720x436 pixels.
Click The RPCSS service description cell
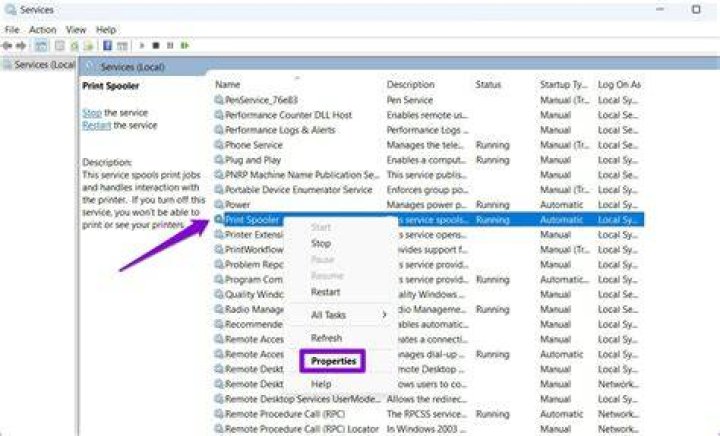pos(427,414)
